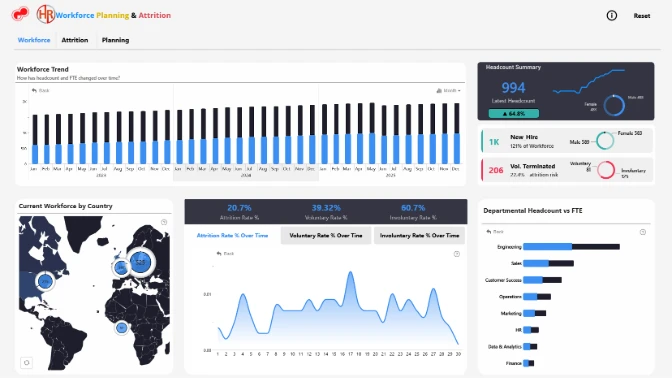
Task: Click the map reset square icon
Action: (x=27, y=363)
